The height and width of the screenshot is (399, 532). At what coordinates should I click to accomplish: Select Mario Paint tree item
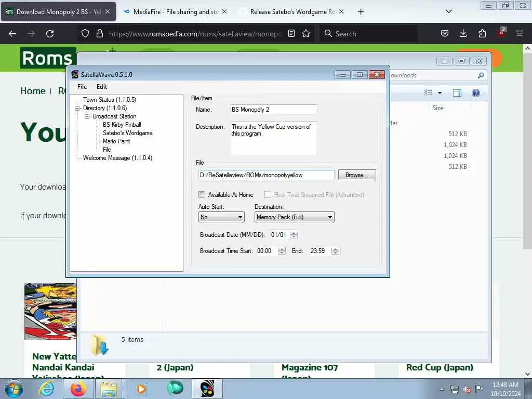116,141
